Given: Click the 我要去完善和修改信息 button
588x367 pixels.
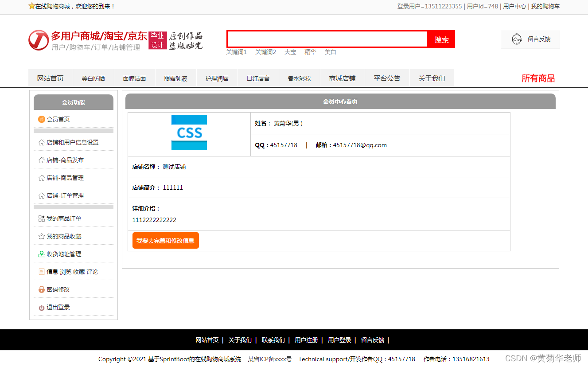Looking at the screenshot, I should tap(165, 240).
